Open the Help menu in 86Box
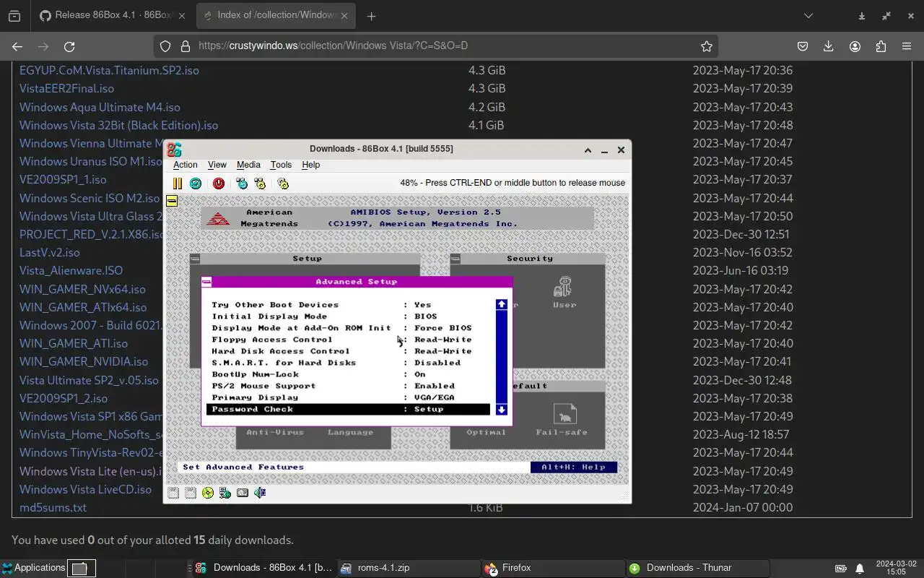This screenshot has width=924, height=578. click(x=310, y=165)
